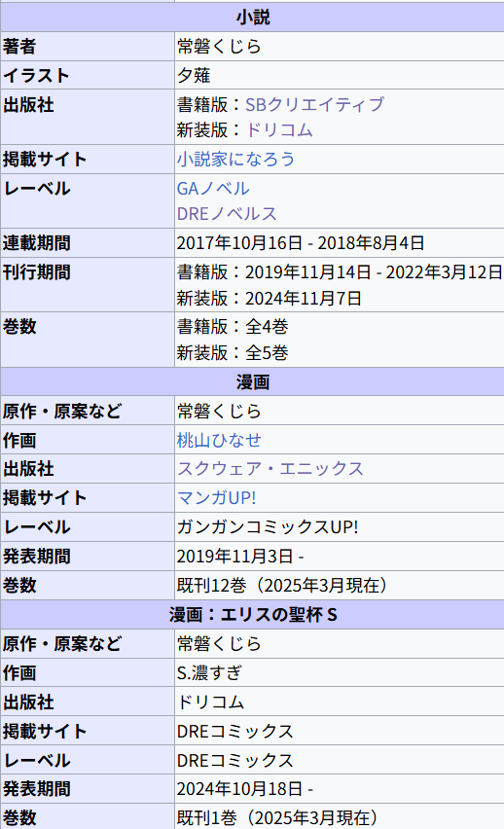This screenshot has height=829, width=504.
Task: Click the 新装版：2024年11月7日 release date
Action: click(270, 298)
